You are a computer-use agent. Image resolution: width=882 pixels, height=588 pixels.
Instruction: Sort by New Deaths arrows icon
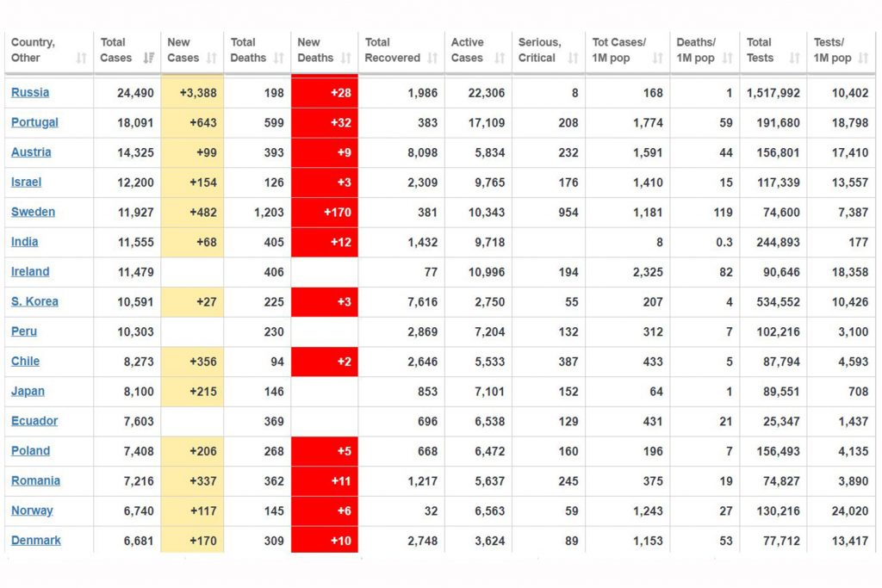[x=346, y=58]
